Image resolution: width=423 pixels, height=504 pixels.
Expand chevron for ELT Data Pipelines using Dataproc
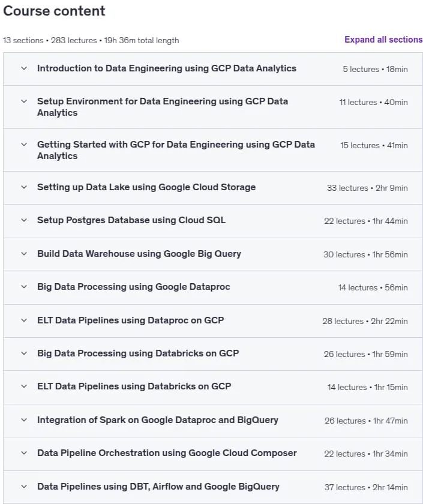click(x=24, y=320)
